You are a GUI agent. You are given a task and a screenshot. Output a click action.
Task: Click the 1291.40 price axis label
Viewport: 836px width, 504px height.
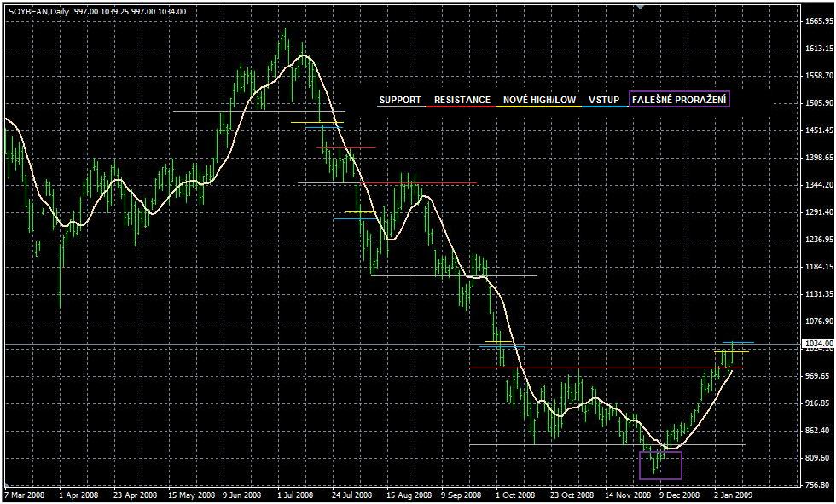(821, 212)
